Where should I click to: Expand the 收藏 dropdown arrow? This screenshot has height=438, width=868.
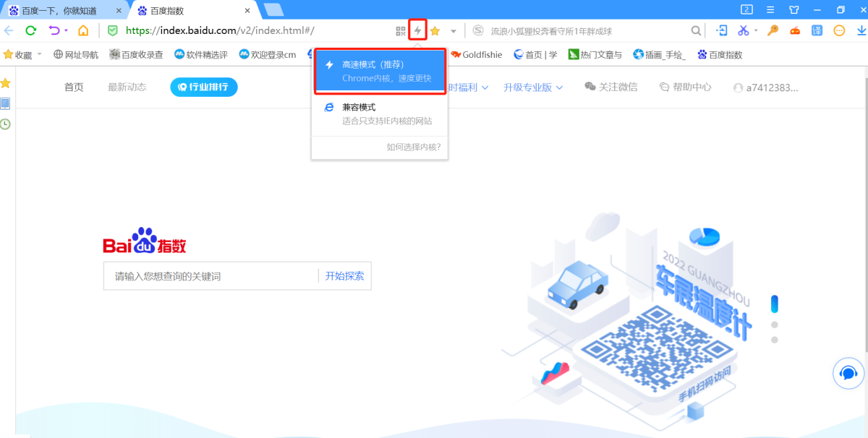pyautogui.click(x=39, y=54)
